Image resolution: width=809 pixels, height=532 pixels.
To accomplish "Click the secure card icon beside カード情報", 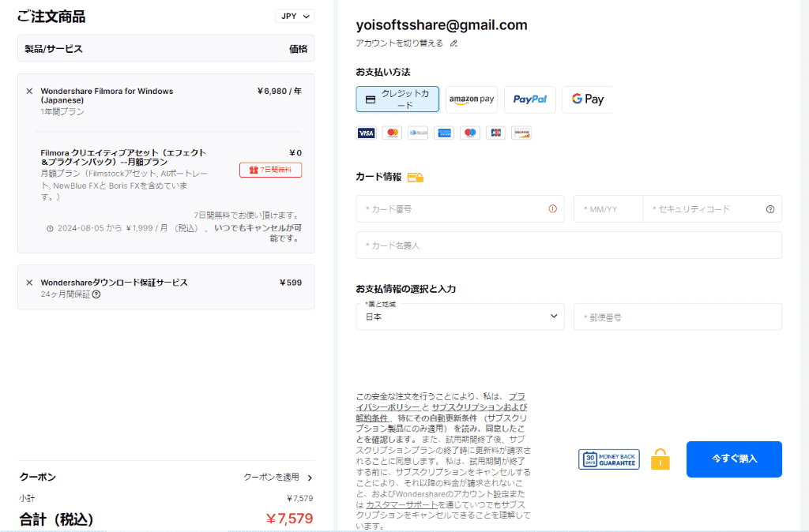I will click(416, 178).
